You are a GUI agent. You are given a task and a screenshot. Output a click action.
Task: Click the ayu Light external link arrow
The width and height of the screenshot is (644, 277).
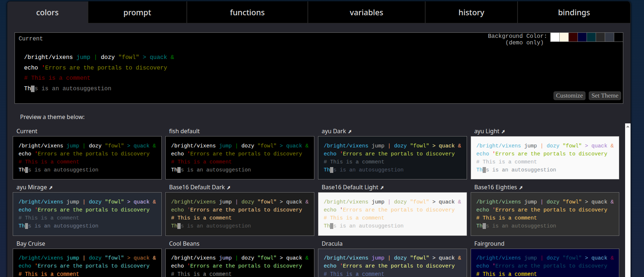503,131
